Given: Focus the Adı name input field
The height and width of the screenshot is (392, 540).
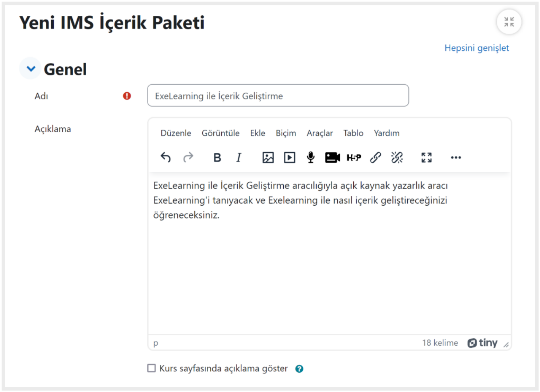Looking at the screenshot, I should coord(278,95).
